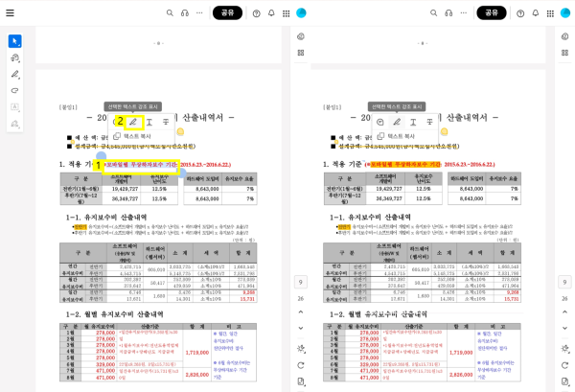Open the more options ellipsis in left viewer
The width and height of the screenshot is (575, 392).
pyautogui.click(x=199, y=13)
